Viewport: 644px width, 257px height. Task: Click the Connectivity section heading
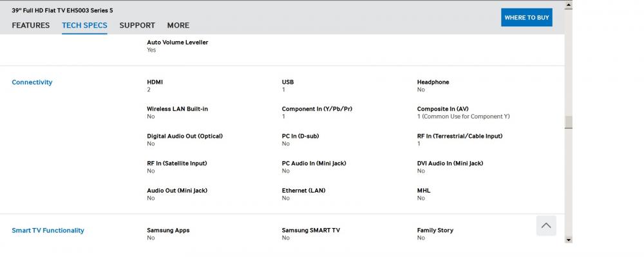(x=32, y=82)
